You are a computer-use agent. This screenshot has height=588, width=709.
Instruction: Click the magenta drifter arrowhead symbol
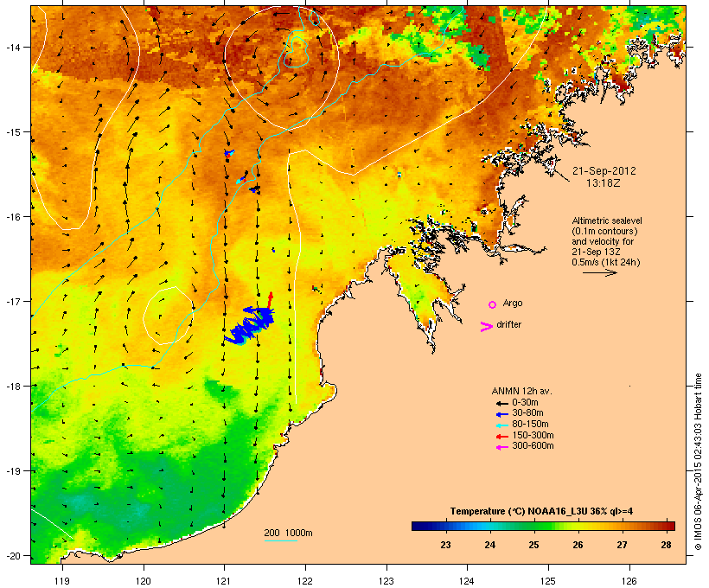click(x=486, y=327)
